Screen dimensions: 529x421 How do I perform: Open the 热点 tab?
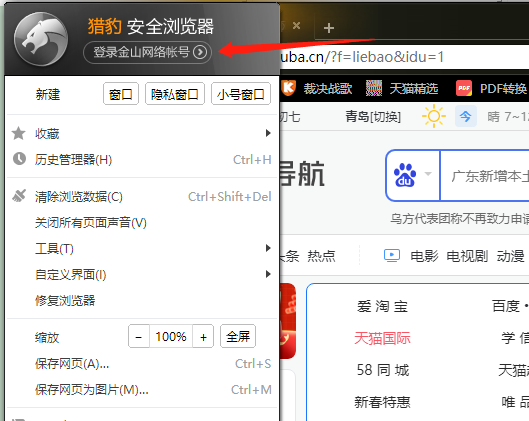click(x=321, y=256)
